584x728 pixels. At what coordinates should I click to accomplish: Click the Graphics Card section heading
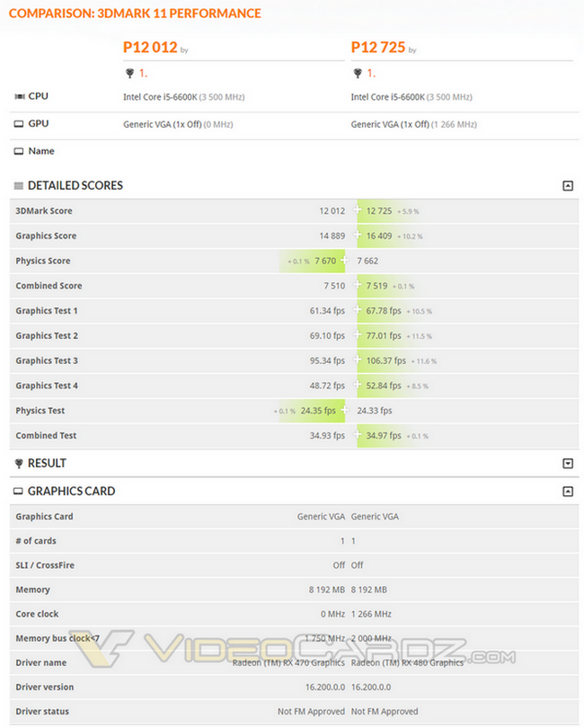72,492
